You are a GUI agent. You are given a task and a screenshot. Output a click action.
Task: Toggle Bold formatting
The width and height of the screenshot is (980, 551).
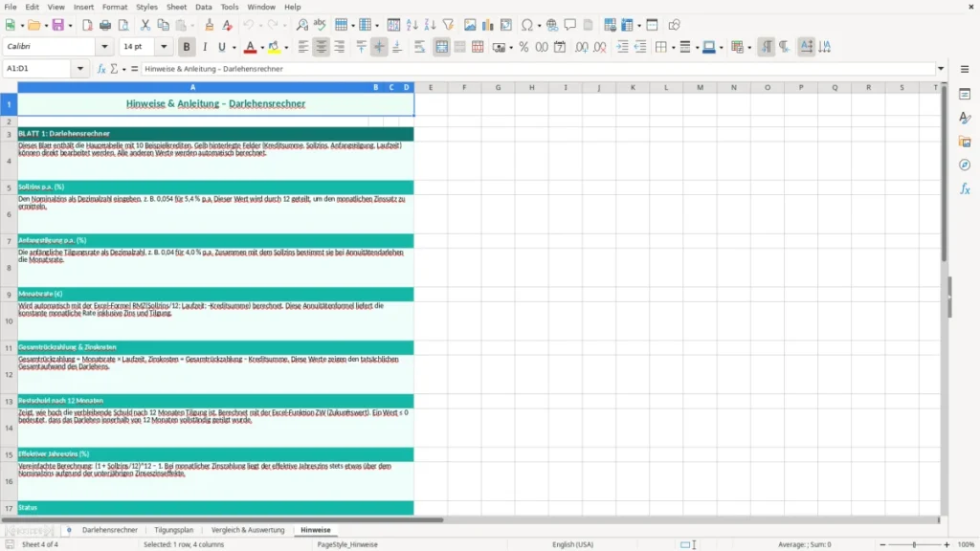pyautogui.click(x=187, y=47)
